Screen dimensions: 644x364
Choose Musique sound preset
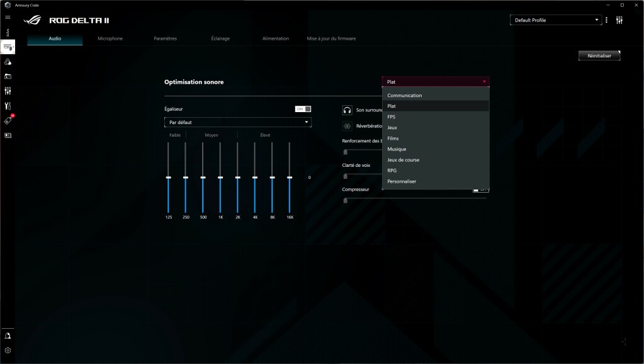coord(436,149)
